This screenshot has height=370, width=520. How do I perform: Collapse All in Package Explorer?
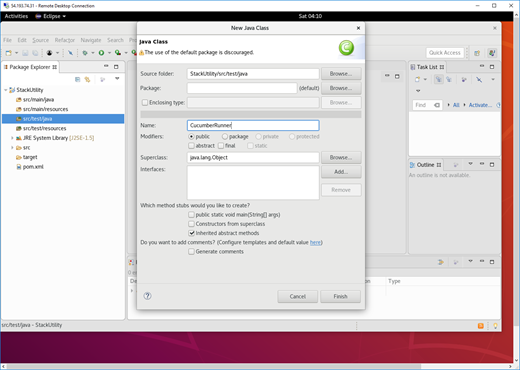tap(77, 79)
